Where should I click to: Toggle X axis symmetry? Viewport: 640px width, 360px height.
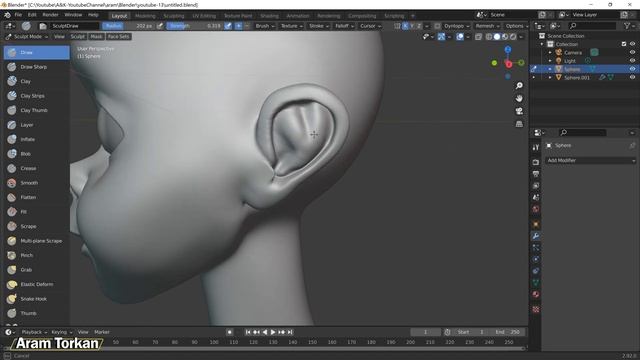(x=405, y=26)
